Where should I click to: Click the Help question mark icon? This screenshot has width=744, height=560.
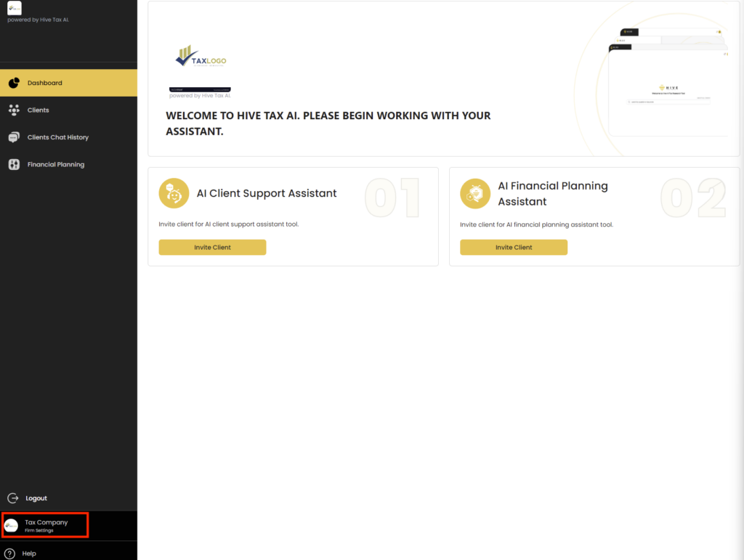point(9,553)
